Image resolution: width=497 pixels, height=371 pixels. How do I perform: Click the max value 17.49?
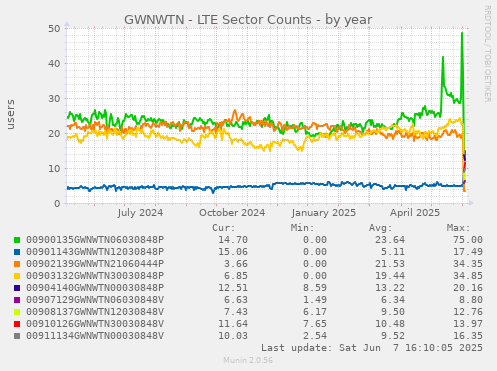[x=468, y=252]
